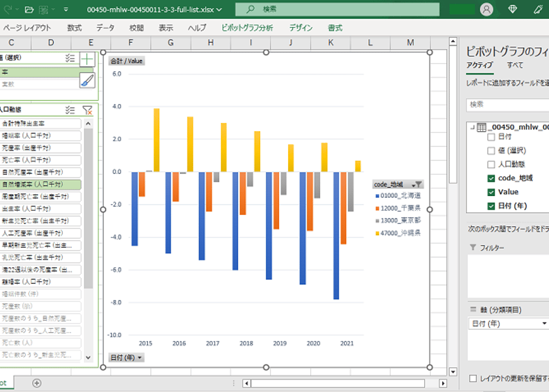Click the 人口動態 slicer scroll up arrow
The height and width of the screenshot is (392, 549).
(88, 124)
